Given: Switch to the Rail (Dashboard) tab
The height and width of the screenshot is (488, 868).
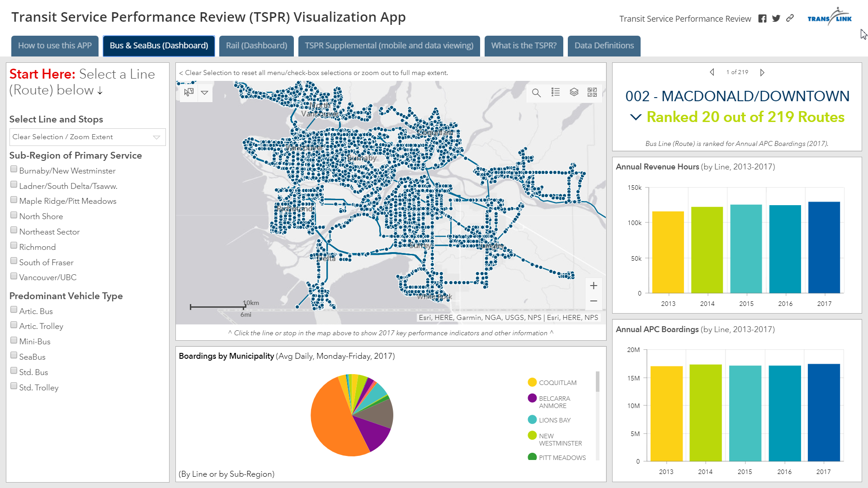Looking at the screenshot, I should pyautogui.click(x=256, y=46).
